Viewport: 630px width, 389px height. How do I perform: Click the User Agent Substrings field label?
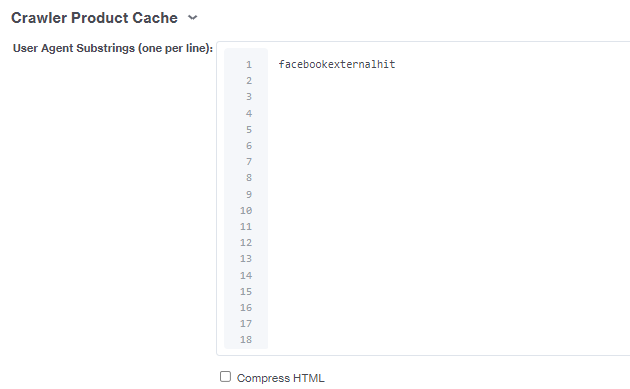tap(113, 48)
